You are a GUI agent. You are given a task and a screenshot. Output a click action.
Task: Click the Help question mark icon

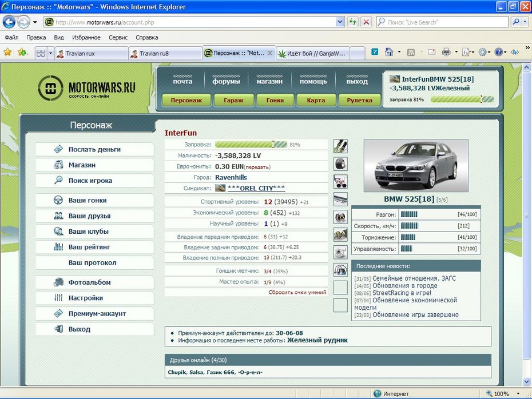click(x=498, y=52)
